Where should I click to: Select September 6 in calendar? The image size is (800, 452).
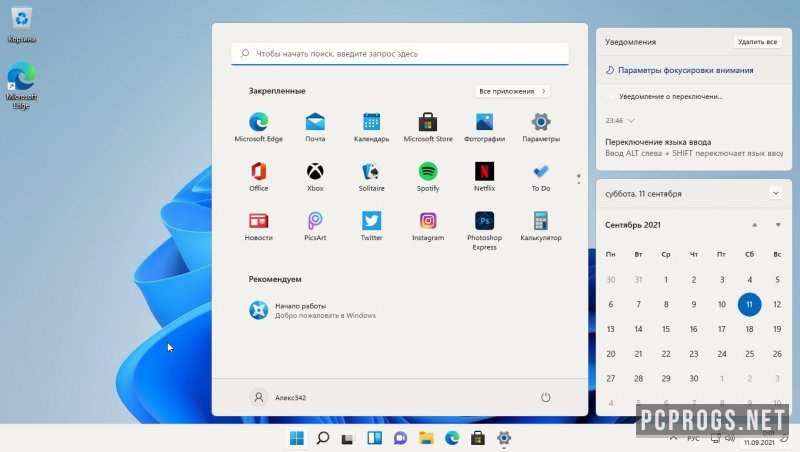click(611, 305)
